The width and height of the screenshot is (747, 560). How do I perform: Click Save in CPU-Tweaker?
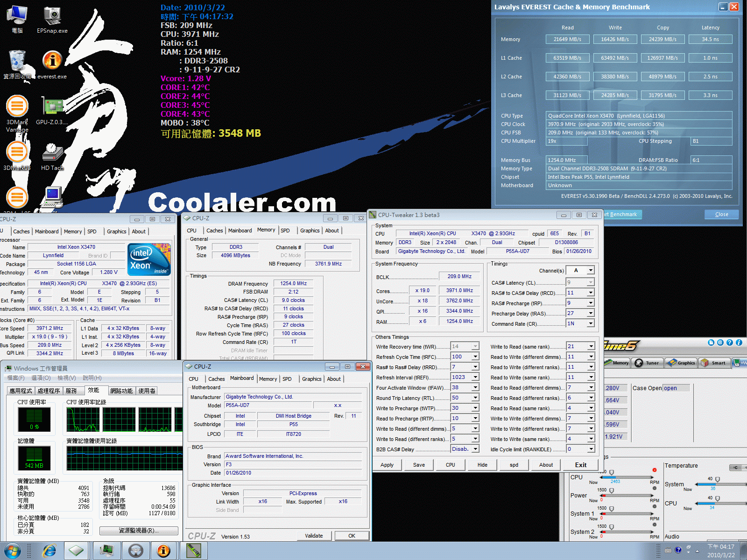pos(419,465)
